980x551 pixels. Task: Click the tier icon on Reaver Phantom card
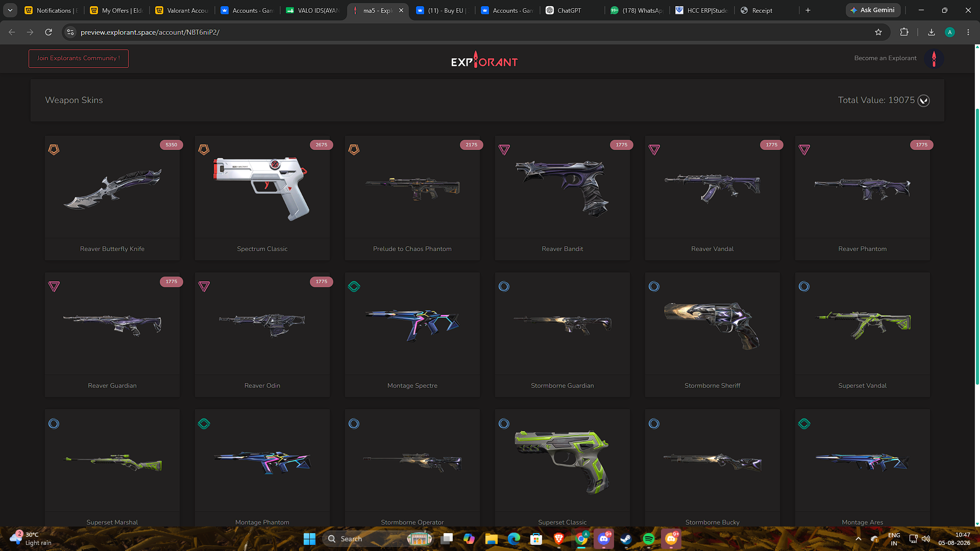pos(804,149)
